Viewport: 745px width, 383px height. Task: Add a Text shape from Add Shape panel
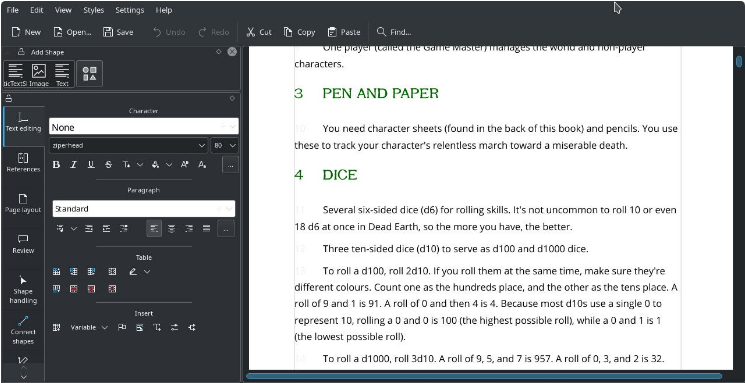coord(62,75)
